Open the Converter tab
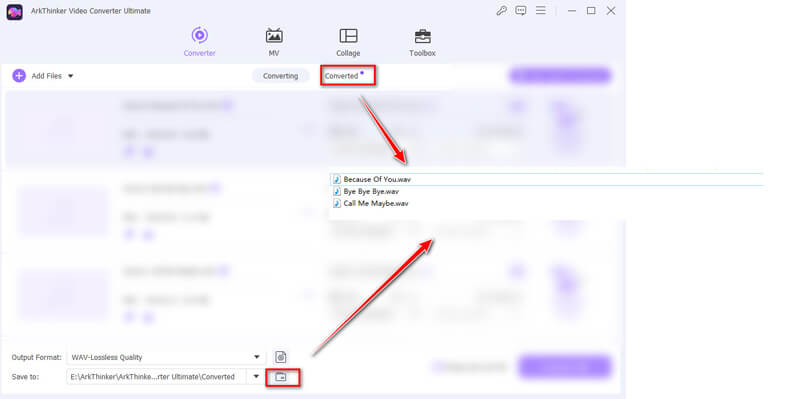The height and width of the screenshot is (399, 800). click(199, 42)
